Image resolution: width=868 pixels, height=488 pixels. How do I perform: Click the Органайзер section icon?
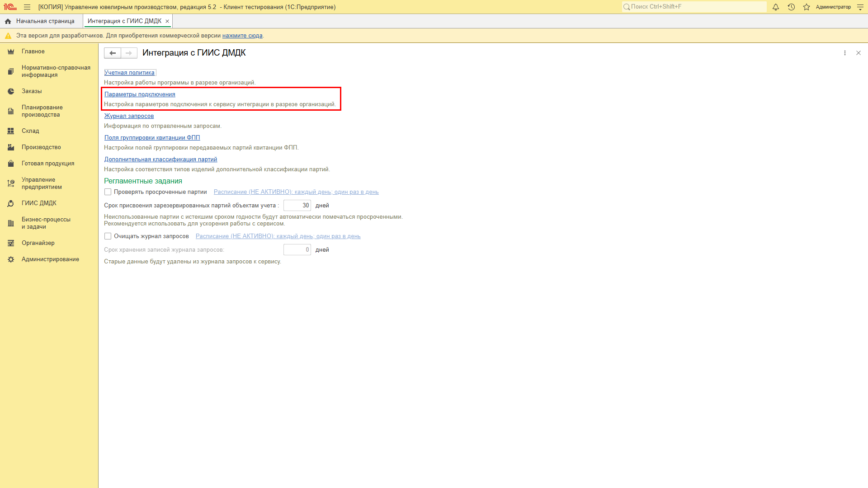pyautogui.click(x=11, y=243)
